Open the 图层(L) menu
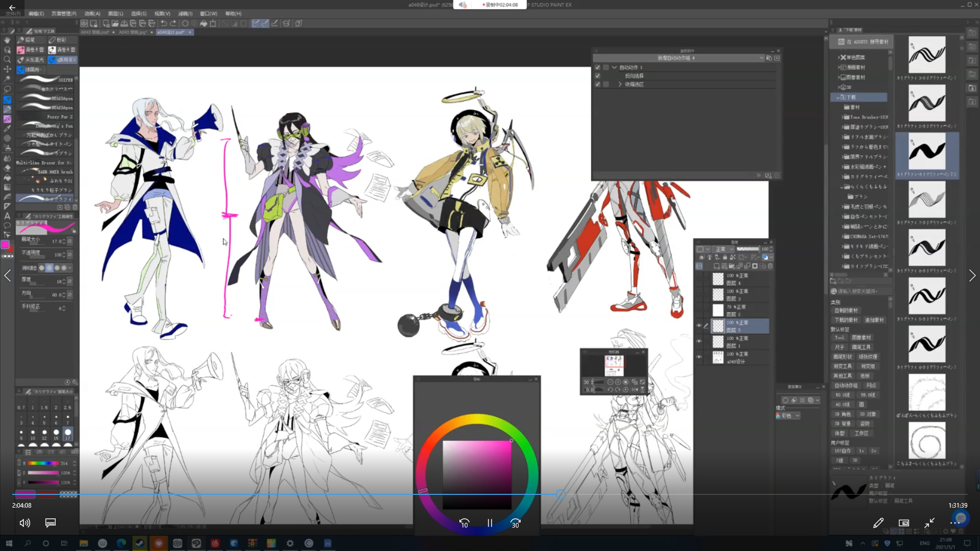Screen dimensions: 980x551 (116, 14)
